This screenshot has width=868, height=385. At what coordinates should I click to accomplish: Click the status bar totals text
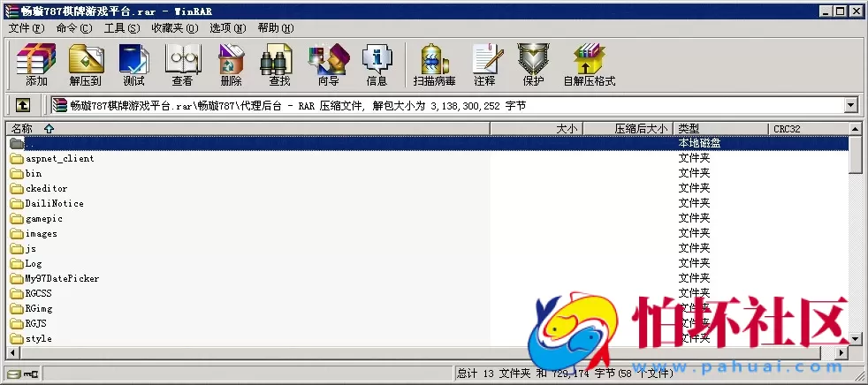coord(565,374)
